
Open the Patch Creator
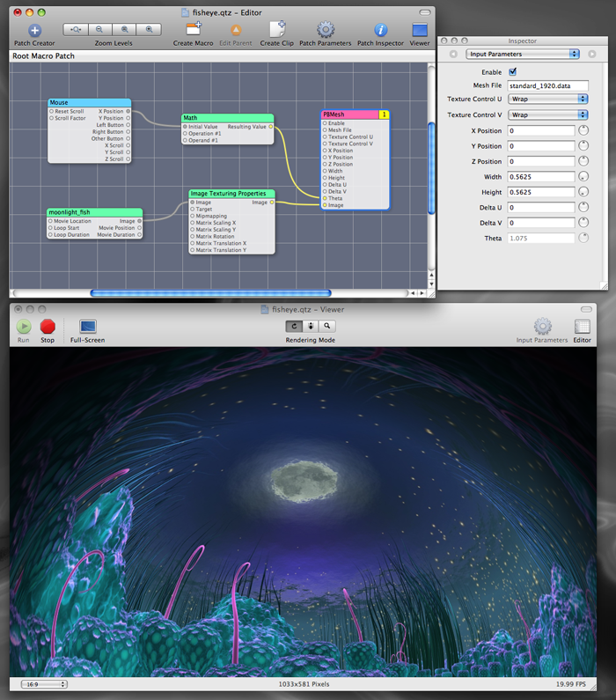(x=34, y=31)
